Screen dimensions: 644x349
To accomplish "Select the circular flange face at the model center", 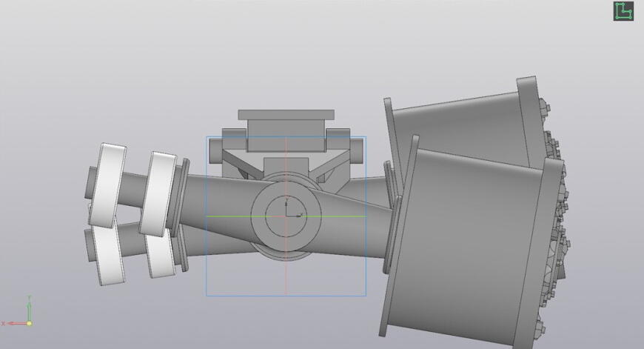I will click(x=286, y=216).
